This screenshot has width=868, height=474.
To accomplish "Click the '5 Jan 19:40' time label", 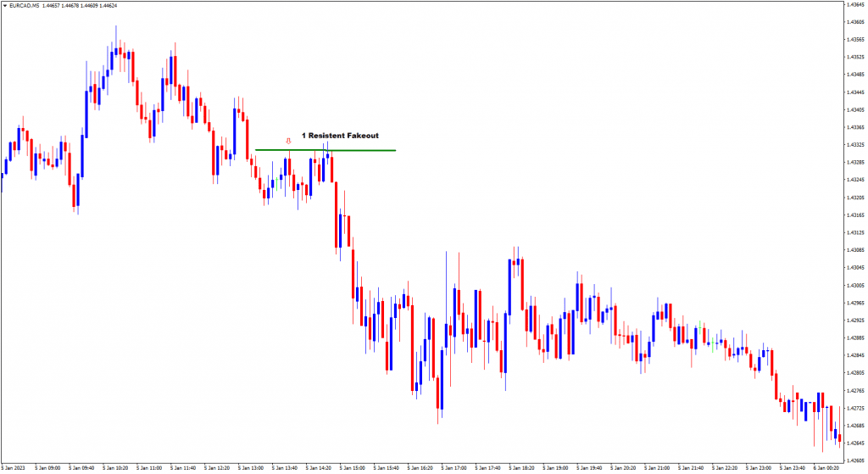I will (x=589, y=468).
